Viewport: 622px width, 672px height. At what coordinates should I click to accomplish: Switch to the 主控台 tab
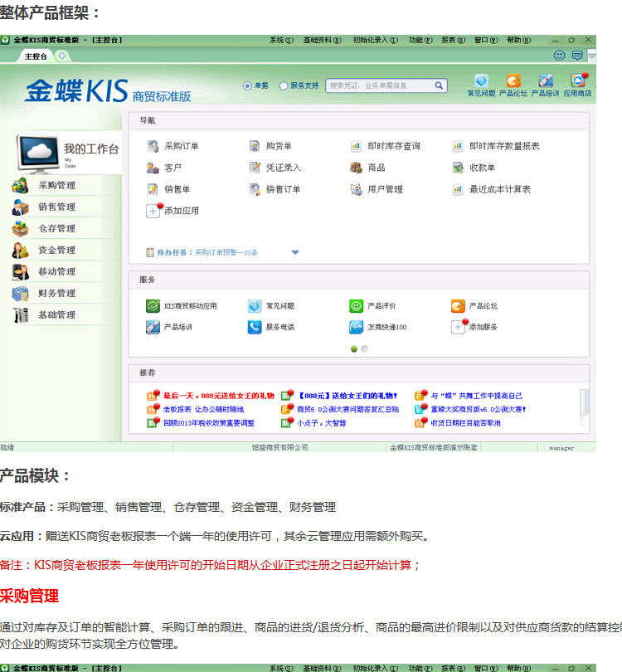click(36, 56)
